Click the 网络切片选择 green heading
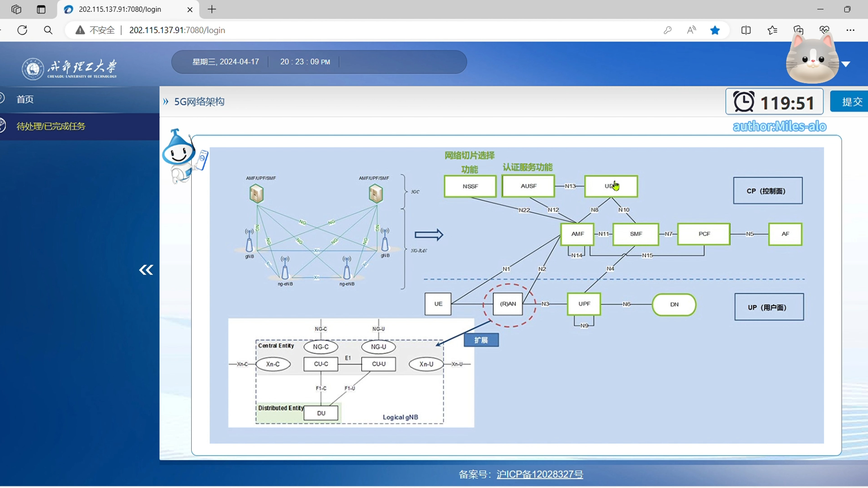868x488 pixels. coord(470,155)
